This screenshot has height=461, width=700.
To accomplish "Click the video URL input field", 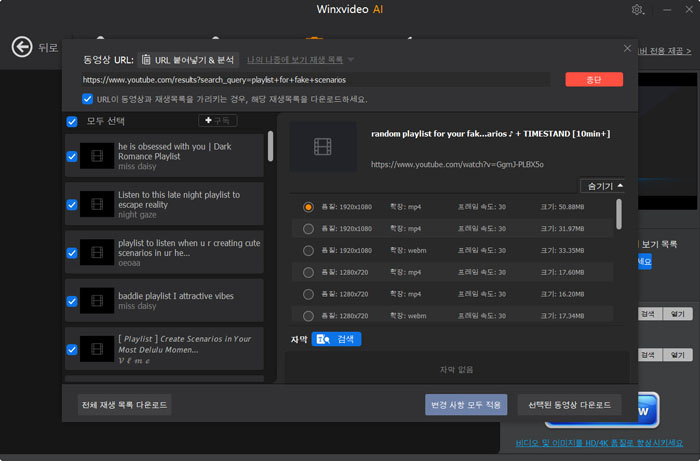I will click(x=315, y=79).
